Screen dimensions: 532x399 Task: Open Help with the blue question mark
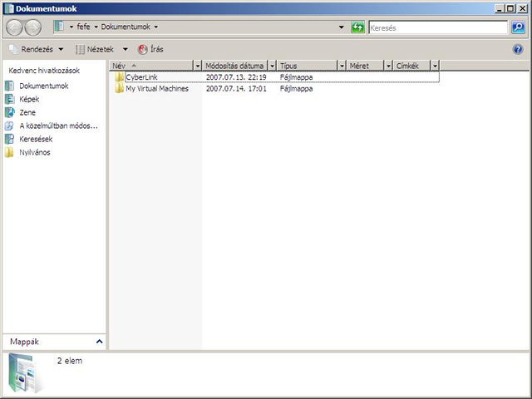[518, 50]
